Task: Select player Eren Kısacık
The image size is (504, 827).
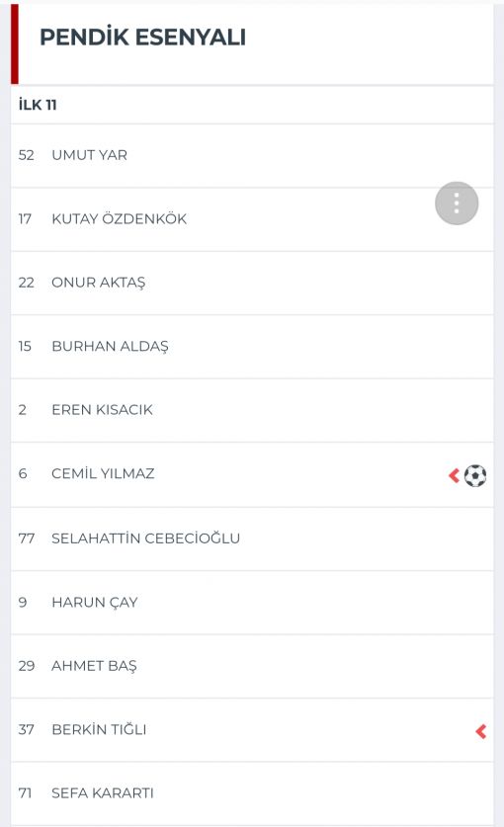Action: (252, 410)
